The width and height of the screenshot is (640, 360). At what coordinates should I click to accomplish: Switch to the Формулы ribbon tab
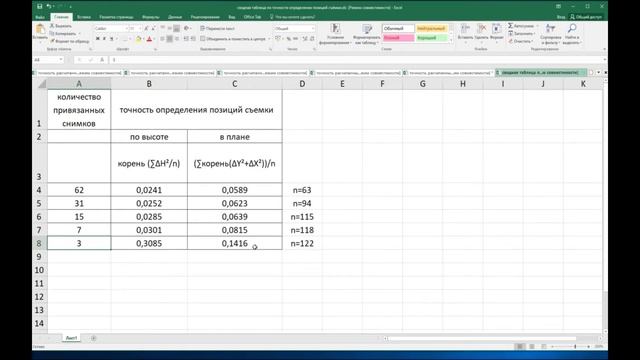click(x=151, y=17)
